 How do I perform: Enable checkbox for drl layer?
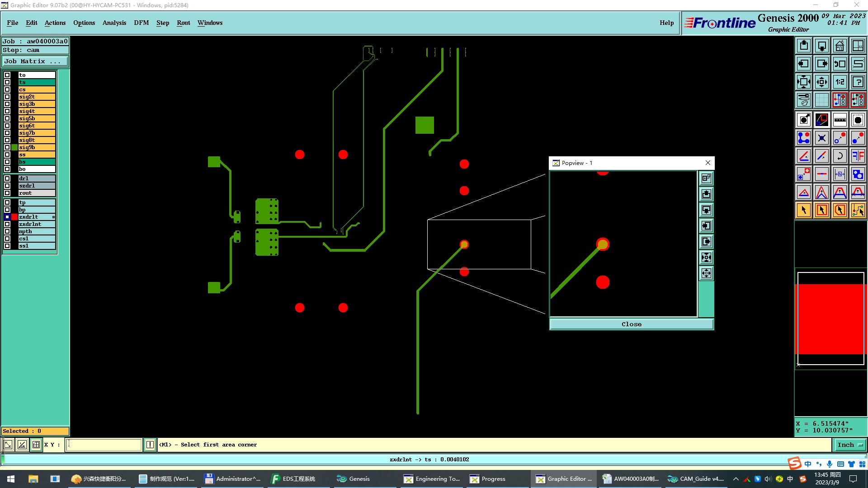click(x=7, y=178)
